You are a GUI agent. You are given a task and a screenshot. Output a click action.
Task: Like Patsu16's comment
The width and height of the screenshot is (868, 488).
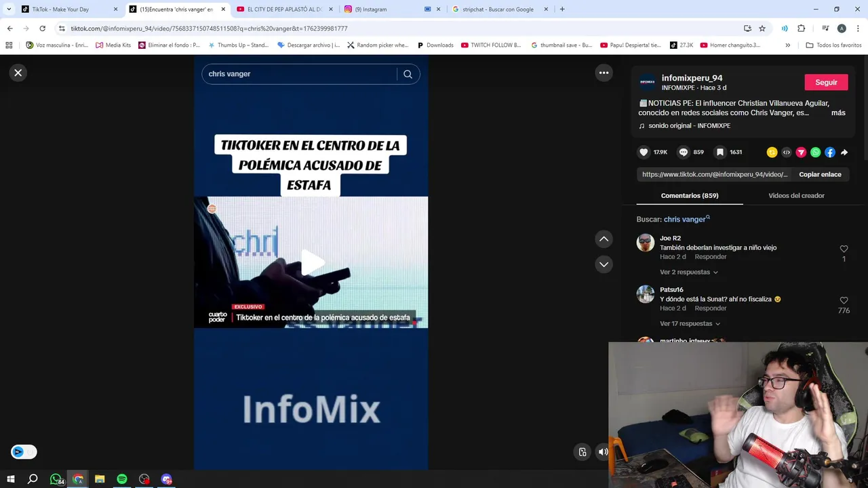[844, 300]
